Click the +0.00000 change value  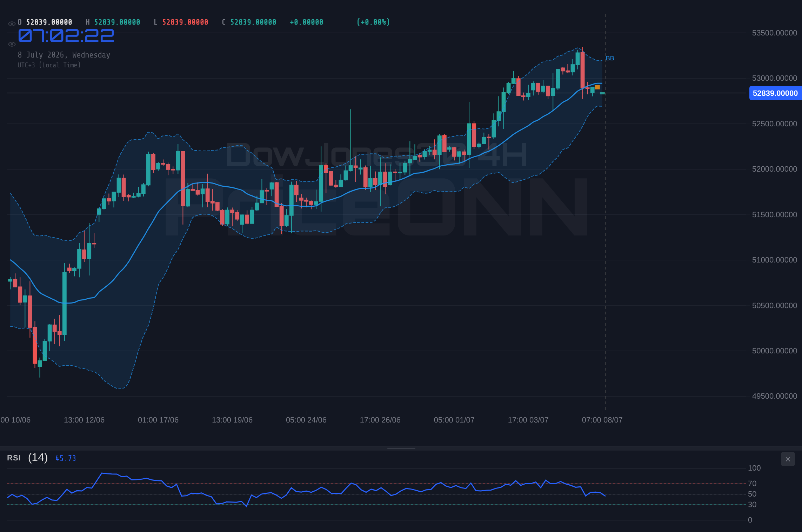point(307,22)
